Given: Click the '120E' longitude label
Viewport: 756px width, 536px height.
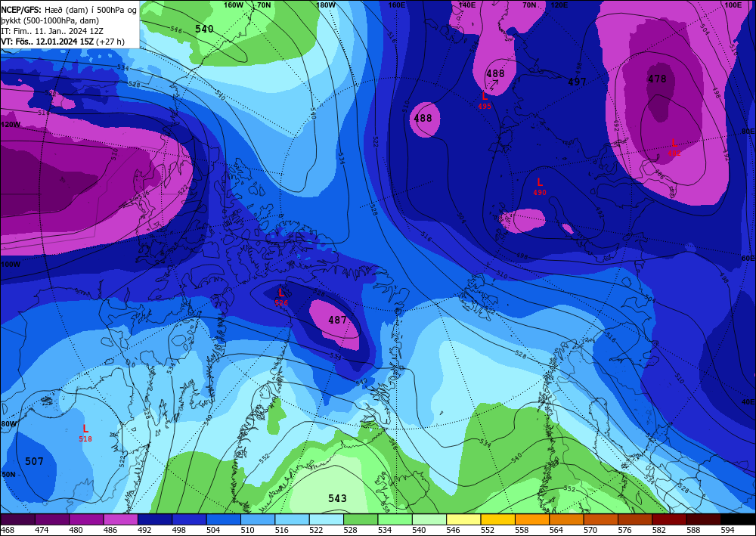Looking at the screenshot, I should click(559, 5).
